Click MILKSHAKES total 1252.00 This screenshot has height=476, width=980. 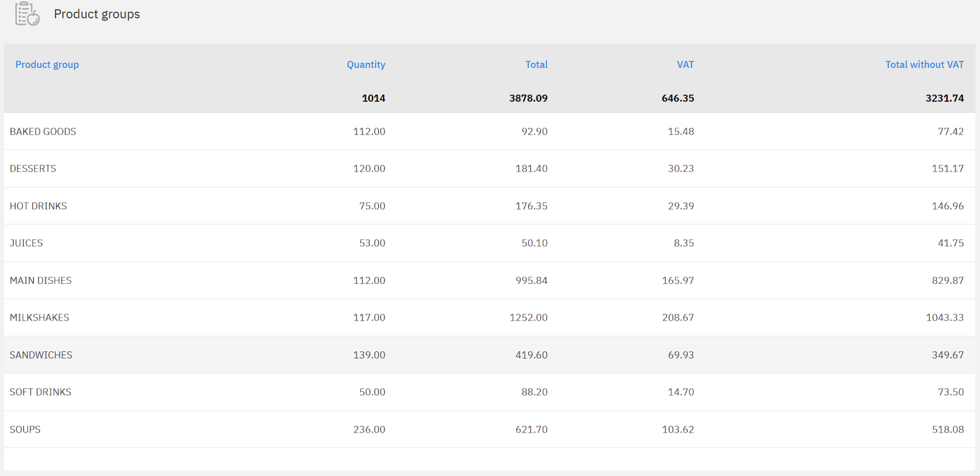tap(528, 318)
